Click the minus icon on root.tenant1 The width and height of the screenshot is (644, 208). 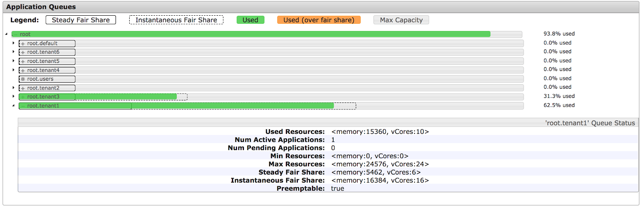(23, 106)
